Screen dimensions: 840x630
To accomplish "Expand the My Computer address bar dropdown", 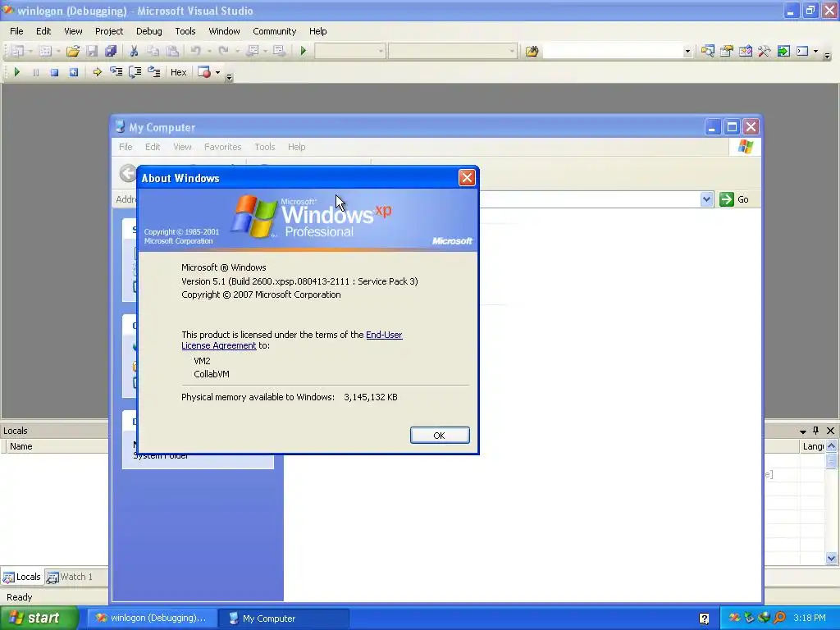I will coord(706,199).
